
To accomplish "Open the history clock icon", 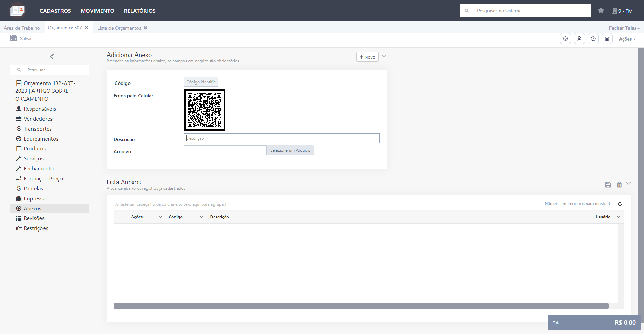I will (x=593, y=39).
